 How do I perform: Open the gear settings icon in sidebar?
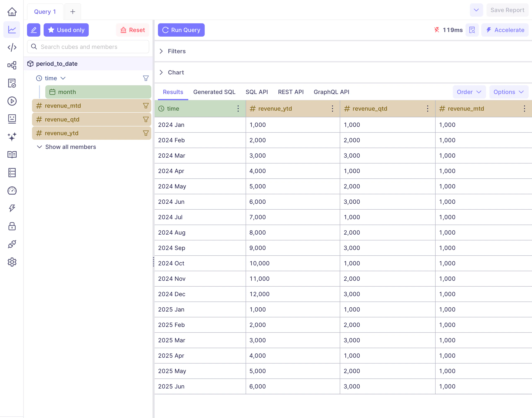pyautogui.click(x=12, y=262)
